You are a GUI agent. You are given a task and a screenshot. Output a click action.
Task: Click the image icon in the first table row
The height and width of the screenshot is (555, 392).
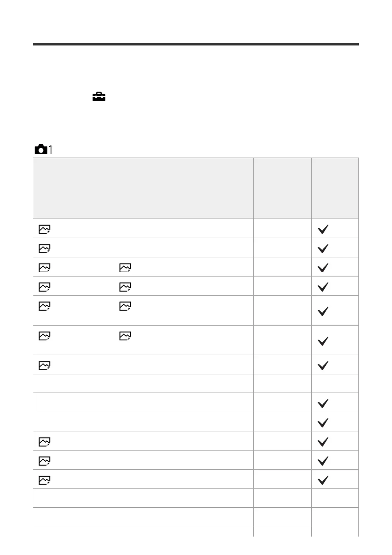[44, 229]
